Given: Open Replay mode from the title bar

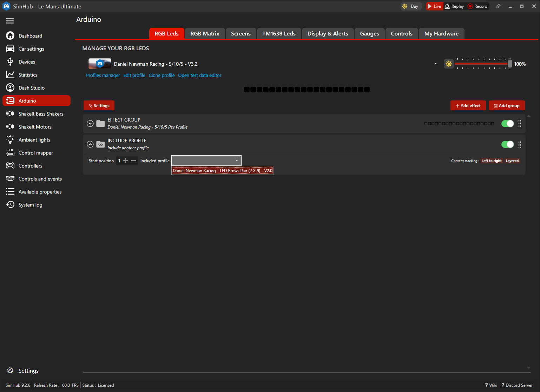Looking at the screenshot, I should 455,6.
